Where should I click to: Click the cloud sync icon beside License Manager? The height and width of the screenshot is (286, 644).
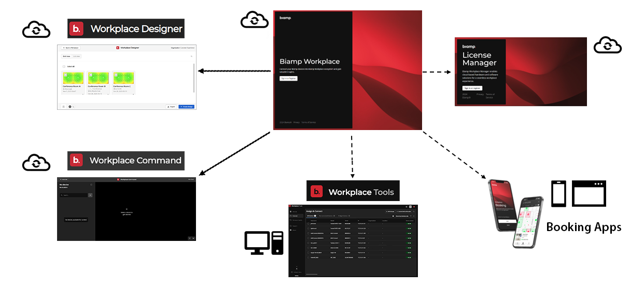(607, 45)
